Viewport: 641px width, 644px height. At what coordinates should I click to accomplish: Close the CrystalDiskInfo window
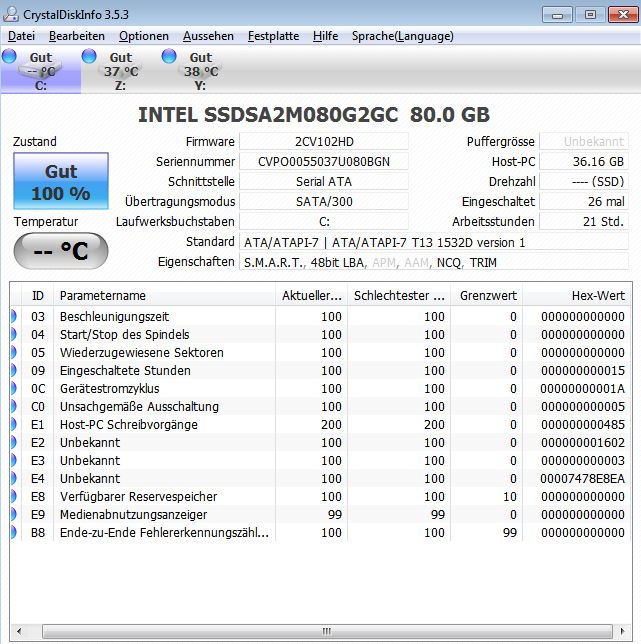click(623, 15)
